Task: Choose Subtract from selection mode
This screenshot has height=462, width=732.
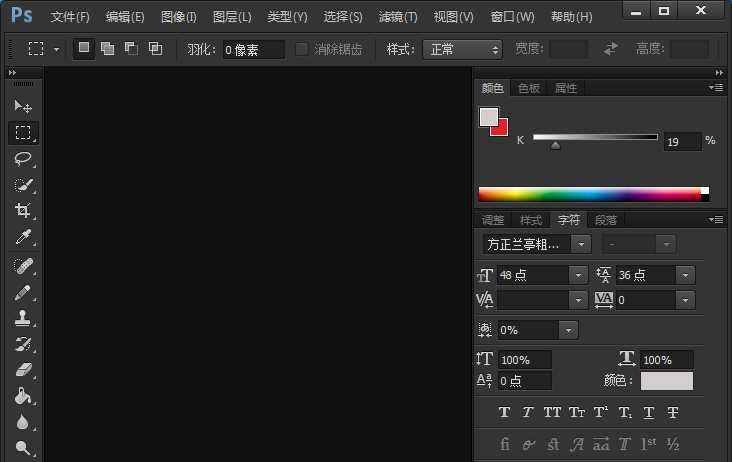Action: click(x=131, y=49)
